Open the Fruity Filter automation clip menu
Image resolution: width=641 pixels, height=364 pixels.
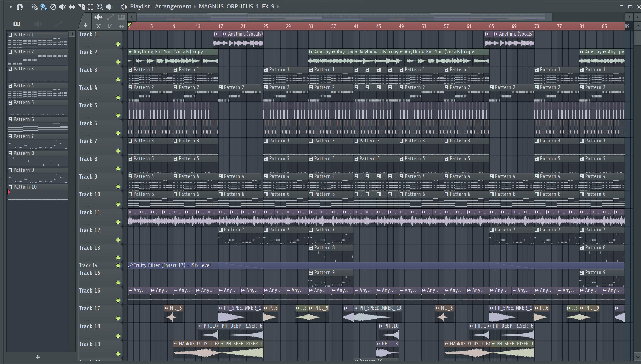coord(130,265)
